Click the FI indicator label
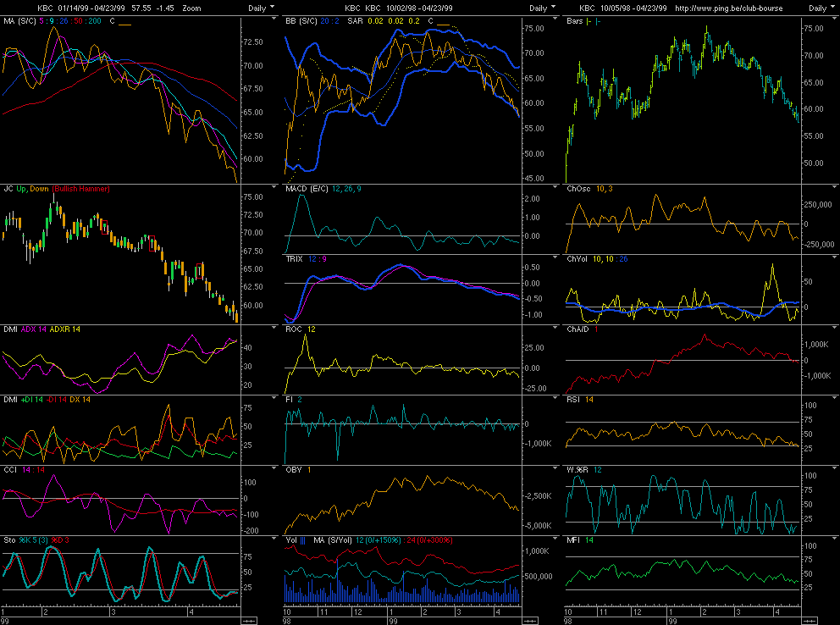This screenshot has width=840, height=625. pyautogui.click(x=290, y=400)
